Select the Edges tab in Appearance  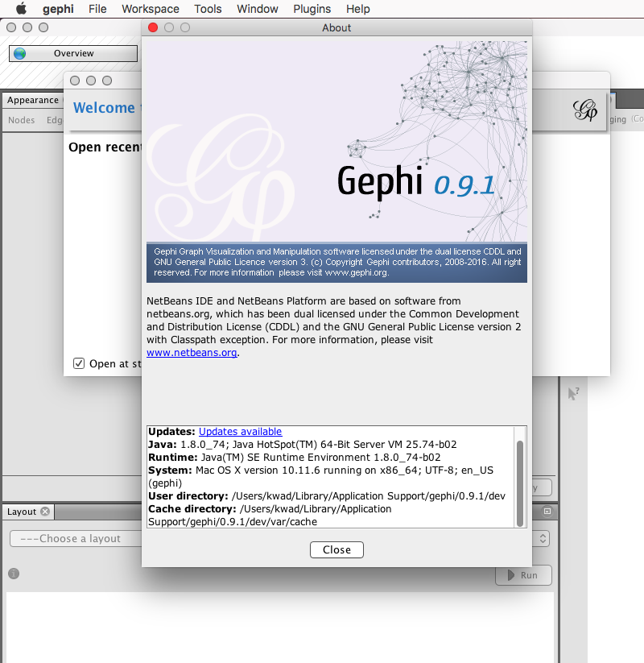pos(55,120)
